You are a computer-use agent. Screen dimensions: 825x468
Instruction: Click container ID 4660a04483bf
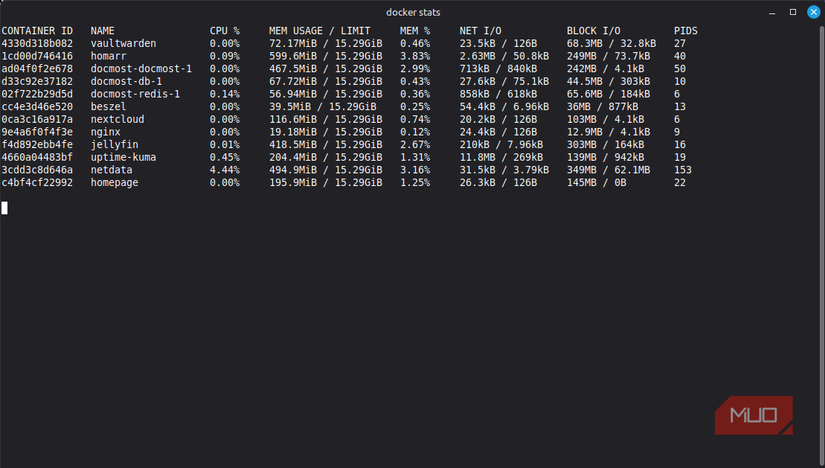click(x=37, y=157)
